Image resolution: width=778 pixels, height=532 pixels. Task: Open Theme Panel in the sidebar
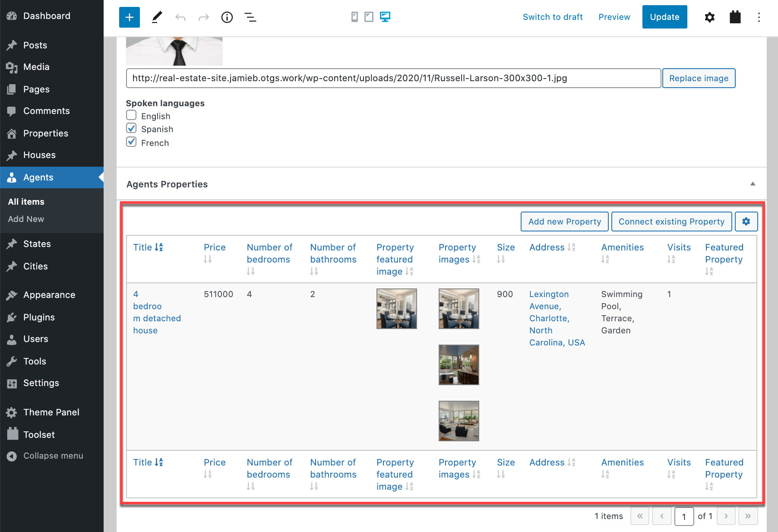coord(51,412)
